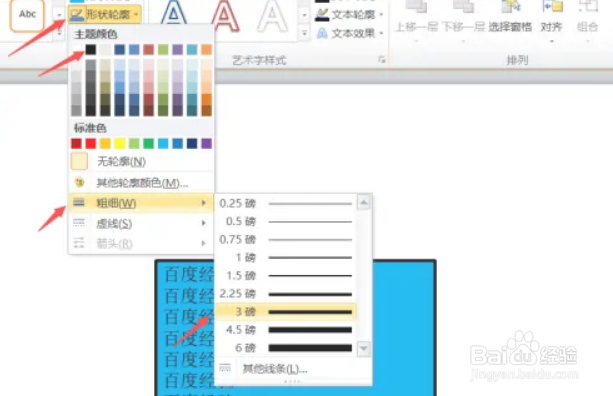The image size is (613, 396).
Task: Click the 箭头(R) arrows menu item
Action: point(141,244)
